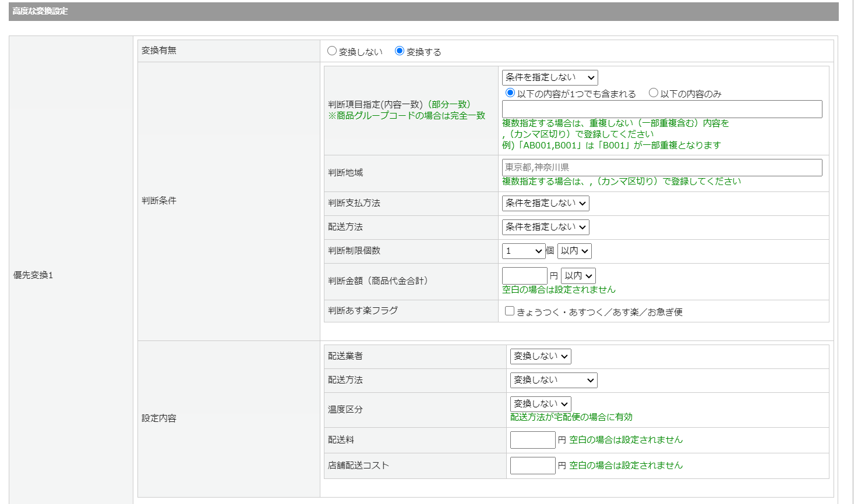Expand 配送方法 dropdown under 判断条件
The width and height of the screenshot is (858, 504).
tap(545, 227)
